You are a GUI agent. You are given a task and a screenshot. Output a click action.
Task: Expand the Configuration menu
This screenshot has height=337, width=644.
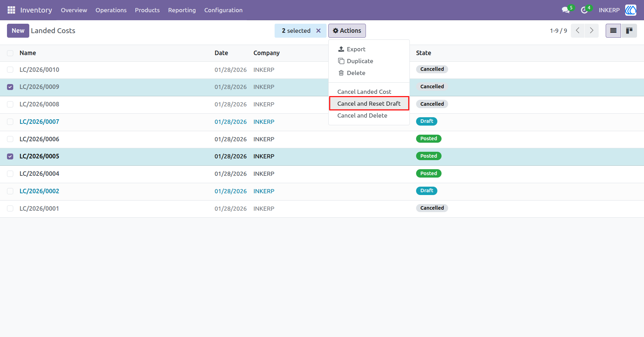tap(223, 10)
